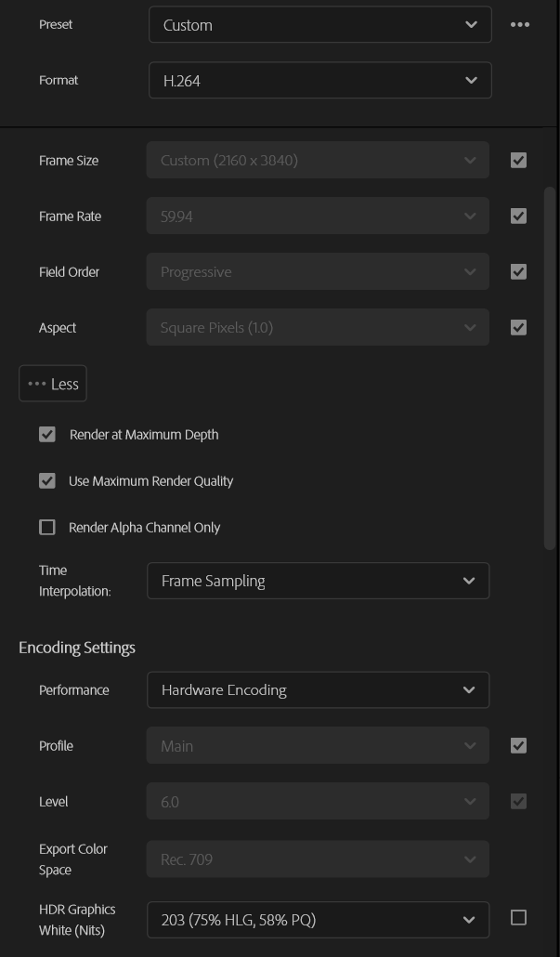Open Time Interpolation dropdown
The height and width of the screenshot is (957, 560).
click(318, 581)
